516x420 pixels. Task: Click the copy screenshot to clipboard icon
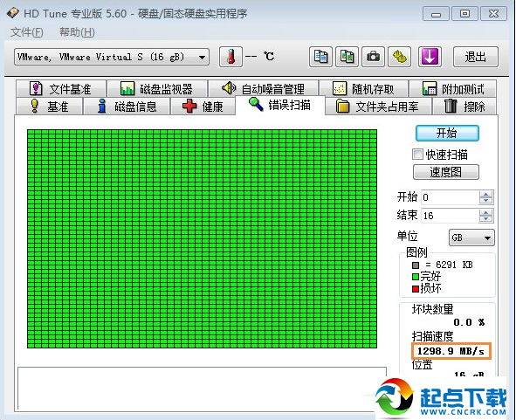pyautogui.click(x=347, y=57)
